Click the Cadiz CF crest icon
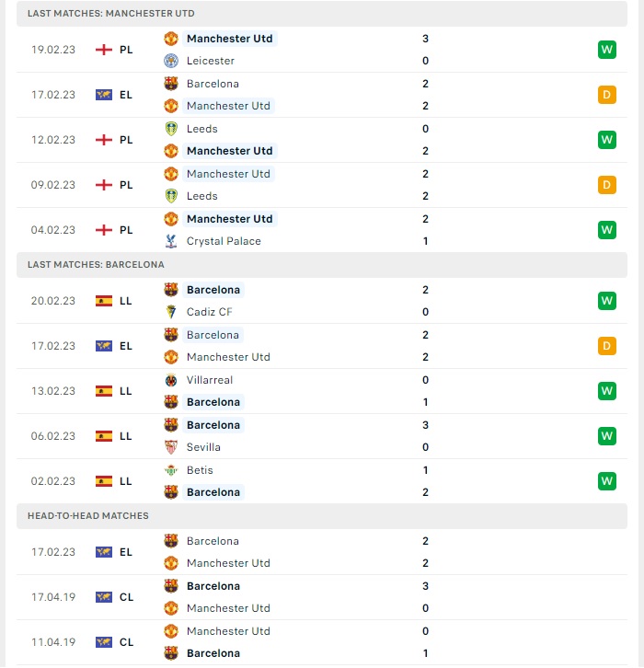 tap(171, 312)
